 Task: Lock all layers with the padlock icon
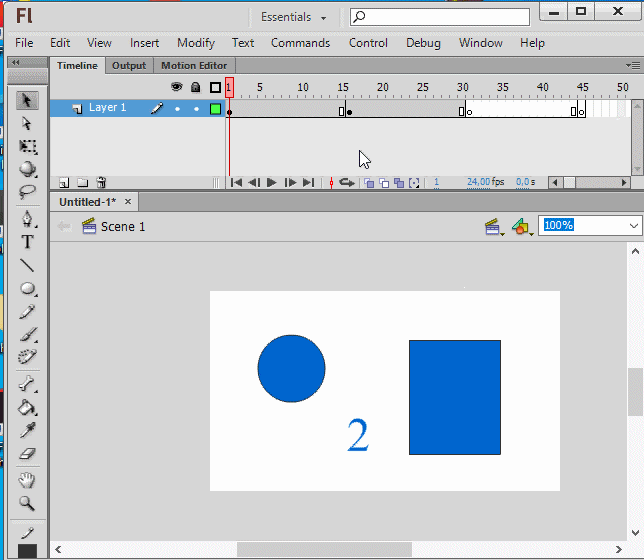[196, 88]
